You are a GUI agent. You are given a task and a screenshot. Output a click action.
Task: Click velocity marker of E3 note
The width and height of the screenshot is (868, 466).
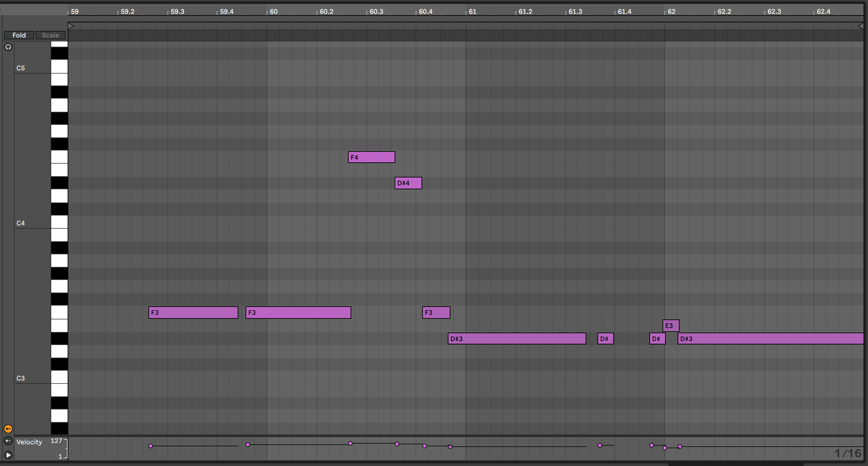pyautogui.click(x=664, y=448)
